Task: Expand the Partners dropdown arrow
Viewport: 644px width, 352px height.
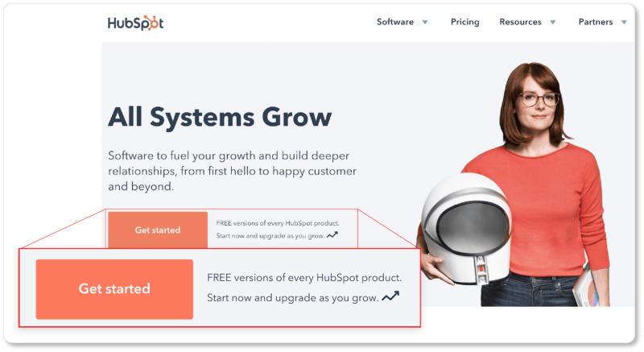Action: (x=624, y=23)
